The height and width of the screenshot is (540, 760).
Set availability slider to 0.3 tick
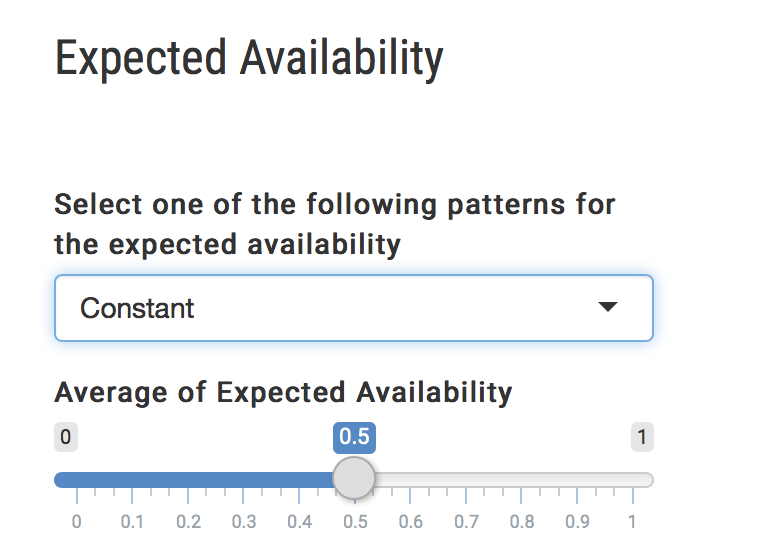coord(243,521)
